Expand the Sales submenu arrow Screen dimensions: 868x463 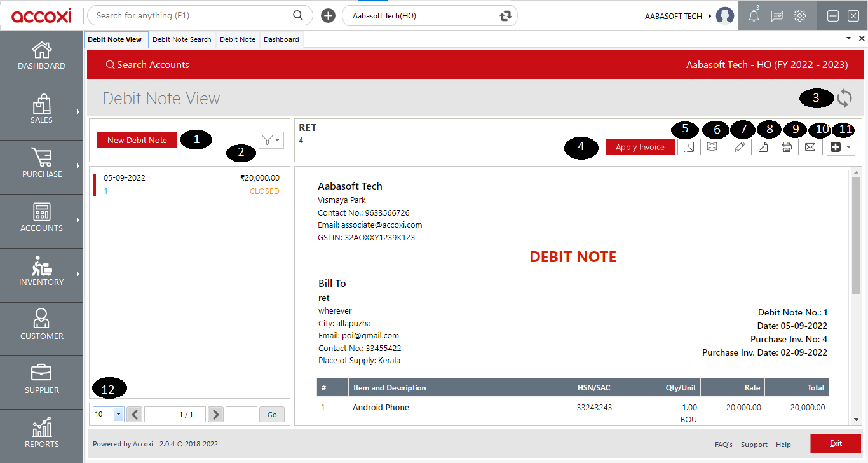(78, 111)
